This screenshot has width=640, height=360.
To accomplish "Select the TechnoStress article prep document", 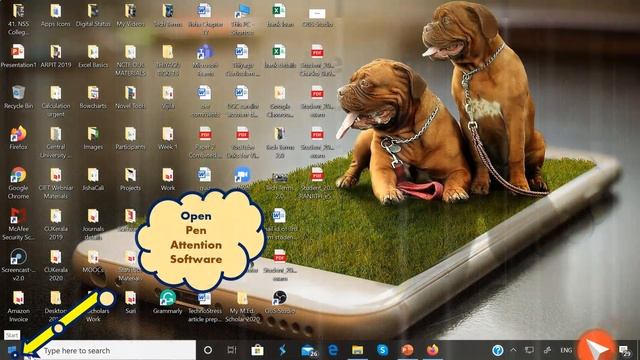I will pos(205,306).
